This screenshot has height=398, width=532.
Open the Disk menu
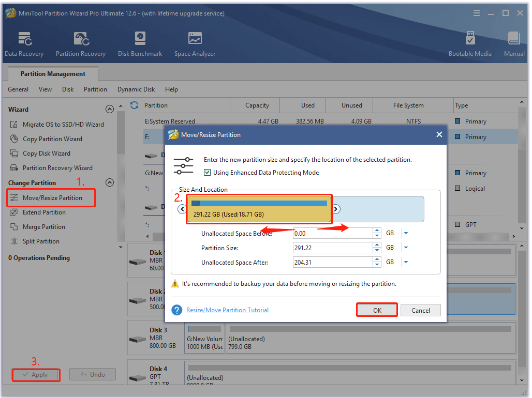(68, 89)
